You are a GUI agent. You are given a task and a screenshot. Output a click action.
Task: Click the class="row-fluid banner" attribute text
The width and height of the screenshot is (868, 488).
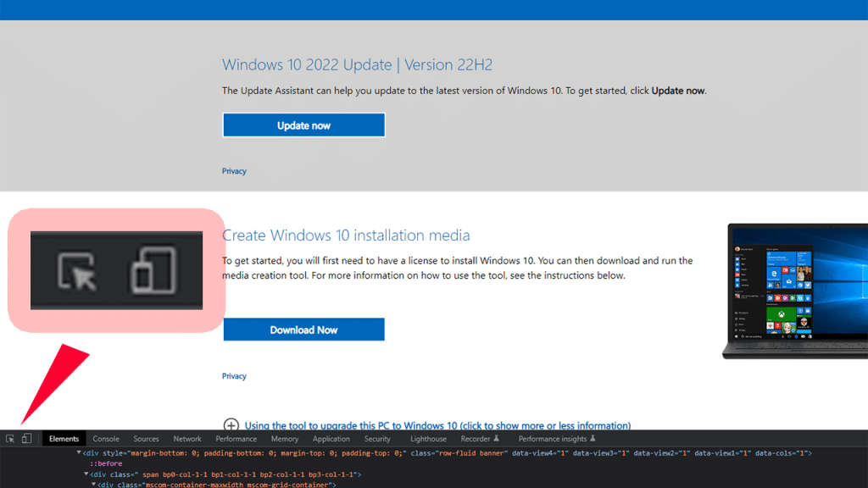pyautogui.click(x=459, y=453)
